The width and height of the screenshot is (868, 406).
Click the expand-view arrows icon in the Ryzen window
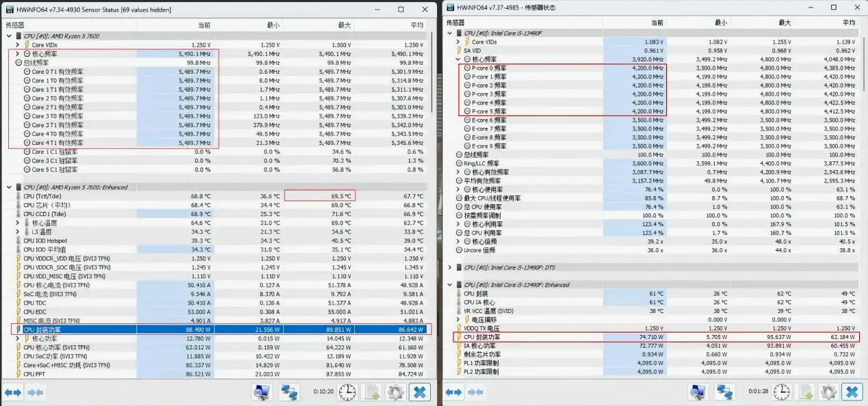point(14,392)
